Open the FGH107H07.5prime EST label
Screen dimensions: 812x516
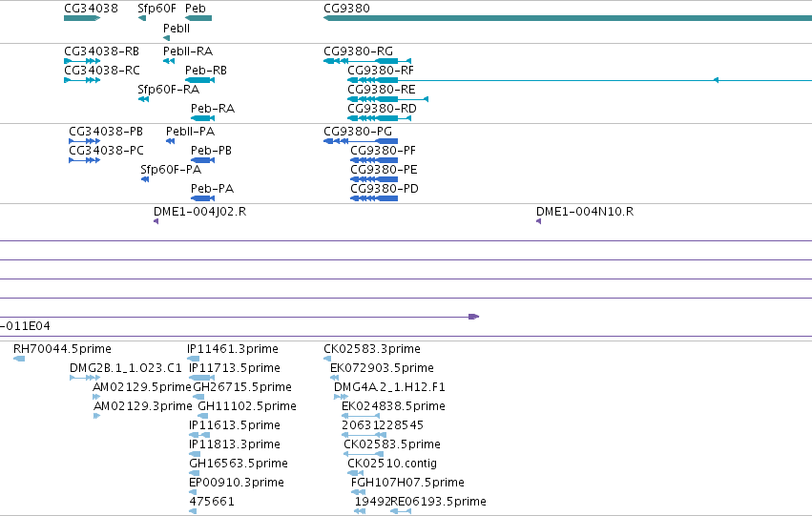coord(407,483)
